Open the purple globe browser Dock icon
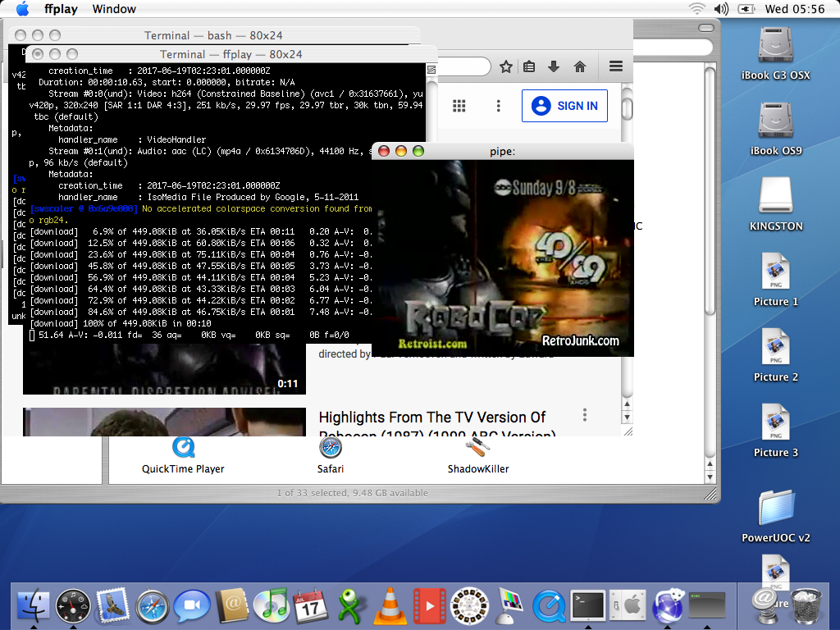 (668, 606)
